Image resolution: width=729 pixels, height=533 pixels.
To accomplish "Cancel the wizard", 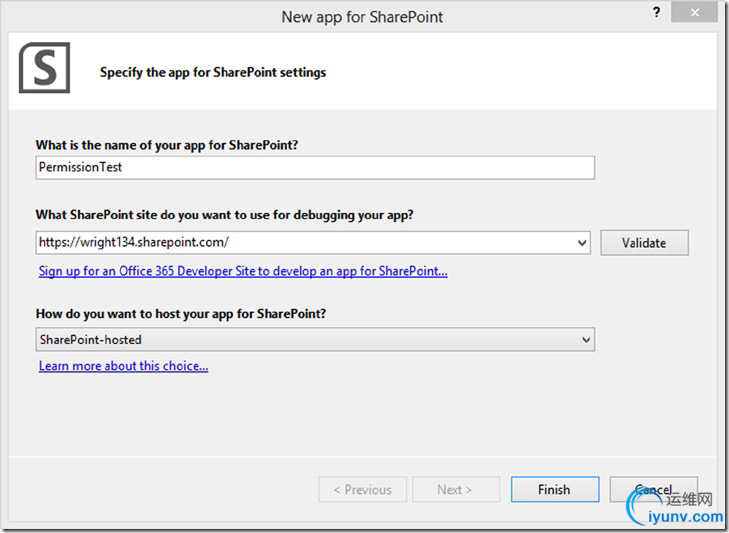I will click(x=653, y=489).
